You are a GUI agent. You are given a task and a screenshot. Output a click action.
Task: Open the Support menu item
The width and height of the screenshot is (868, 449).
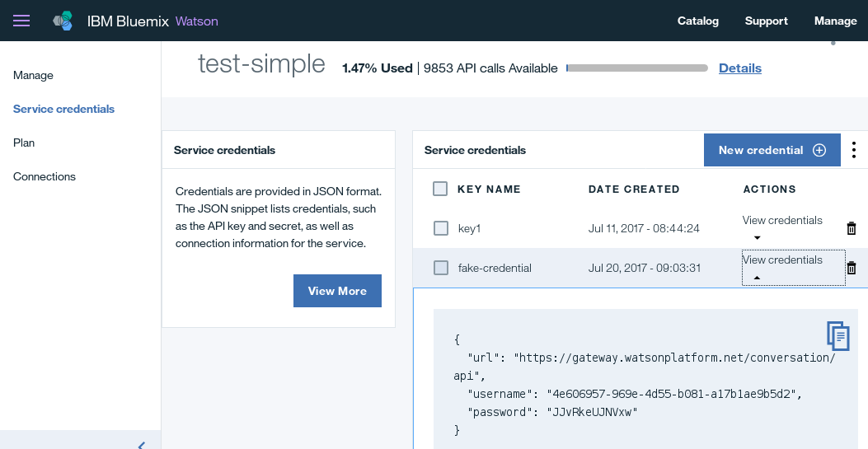click(x=766, y=21)
